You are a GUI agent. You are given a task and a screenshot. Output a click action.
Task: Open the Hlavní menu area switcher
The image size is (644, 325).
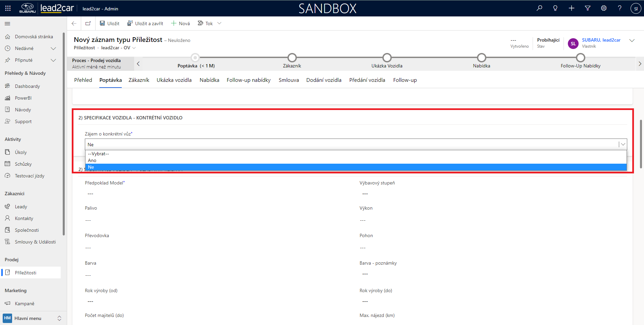[32, 318]
